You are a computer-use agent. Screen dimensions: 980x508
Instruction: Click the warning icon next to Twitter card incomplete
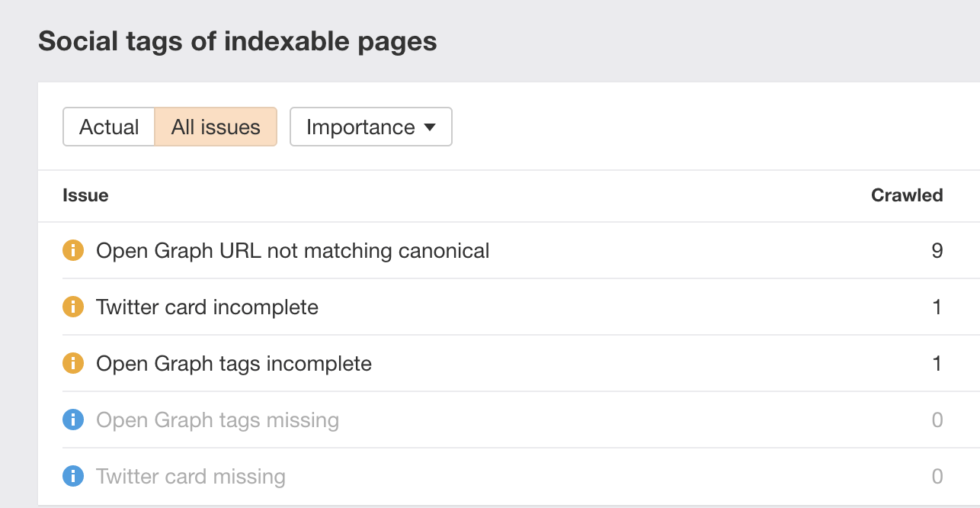tap(72, 307)
